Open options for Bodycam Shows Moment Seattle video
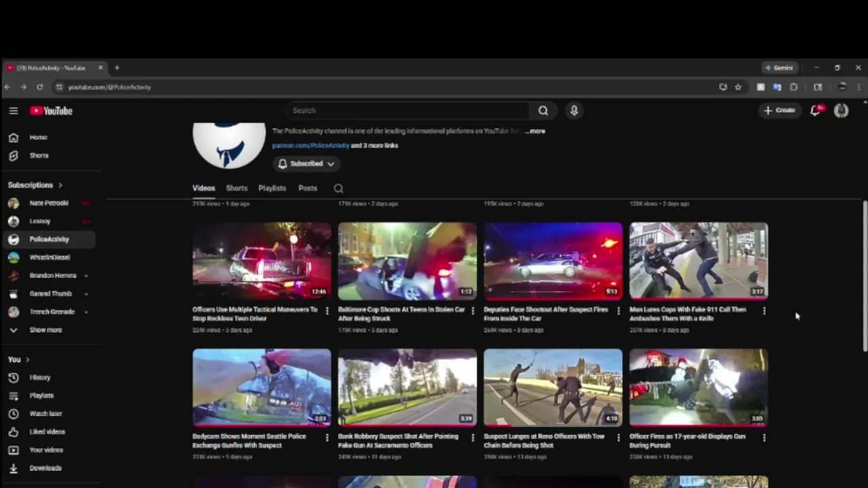This screenshot has width=868, height=488. point(327,438)
